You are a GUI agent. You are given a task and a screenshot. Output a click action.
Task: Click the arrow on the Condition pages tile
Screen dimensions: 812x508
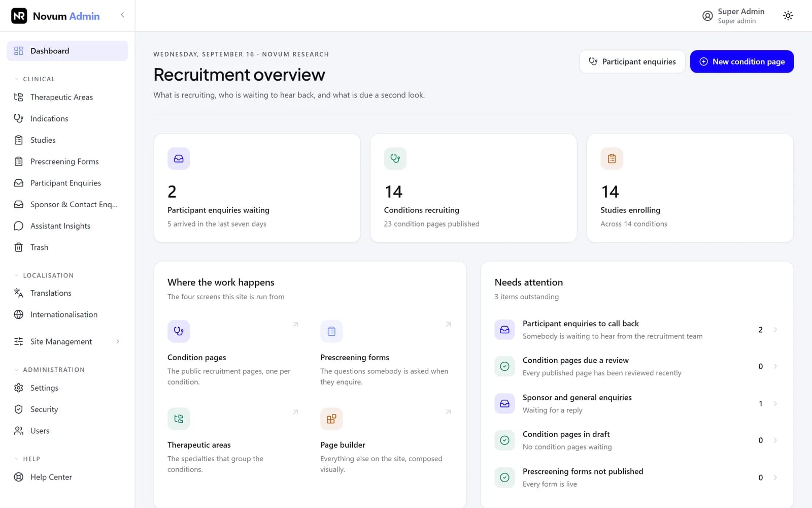tap(295, 325)
